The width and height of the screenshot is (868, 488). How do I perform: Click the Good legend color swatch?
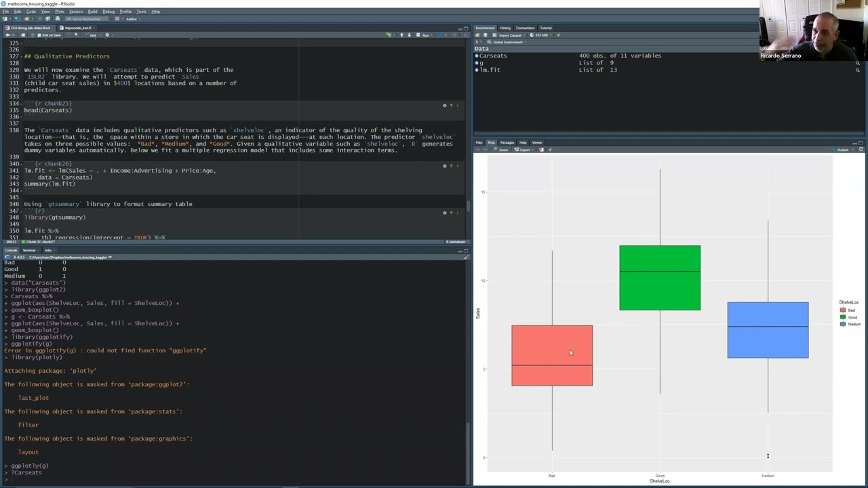843,317
